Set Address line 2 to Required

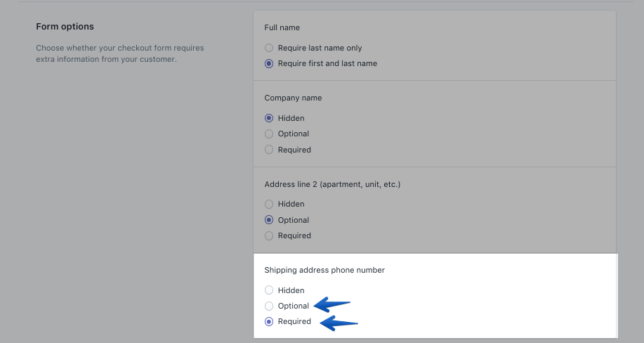pos(269,235)
